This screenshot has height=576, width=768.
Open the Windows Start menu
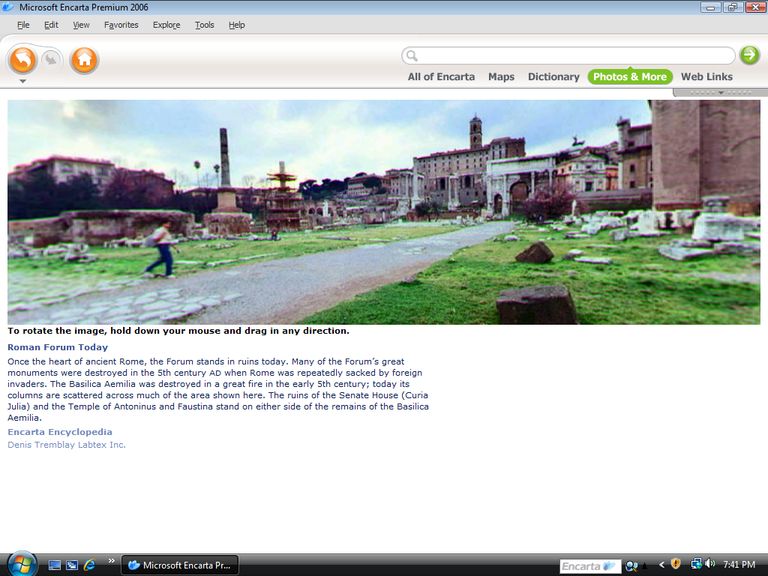tap(20, 564)
